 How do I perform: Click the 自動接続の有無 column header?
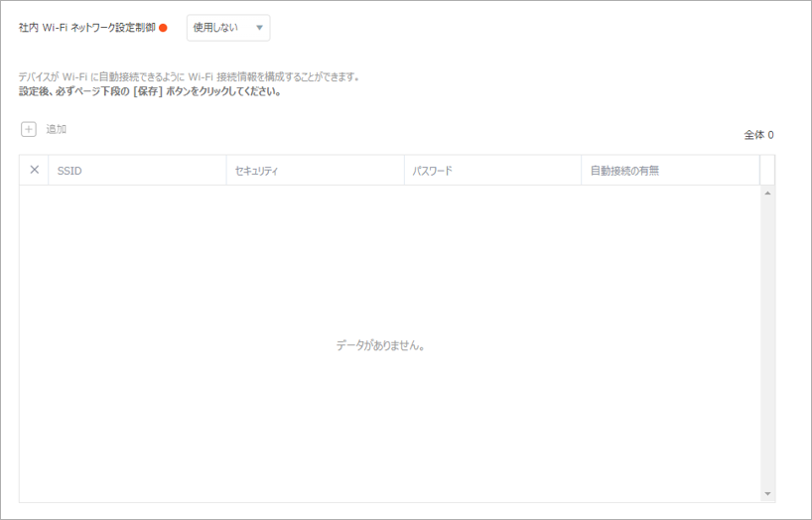tap(671, 171)
